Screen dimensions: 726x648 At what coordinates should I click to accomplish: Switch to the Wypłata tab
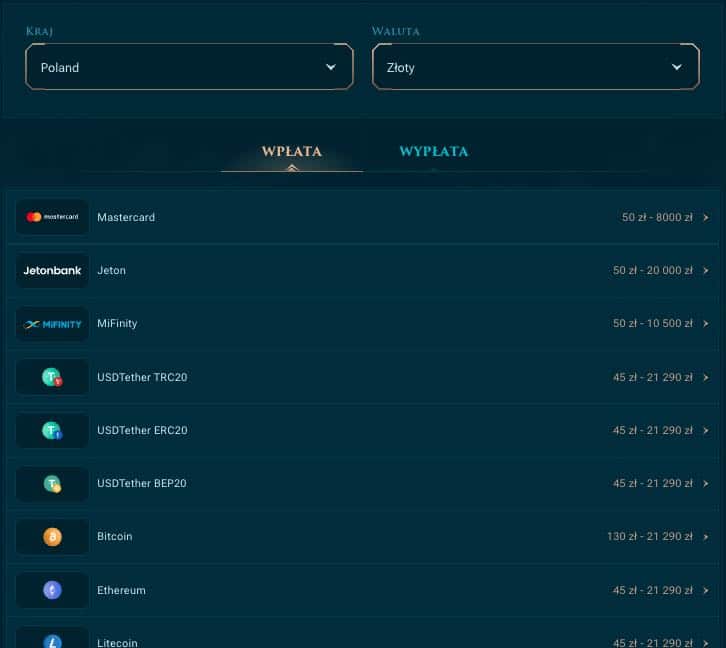pos(433,151)
